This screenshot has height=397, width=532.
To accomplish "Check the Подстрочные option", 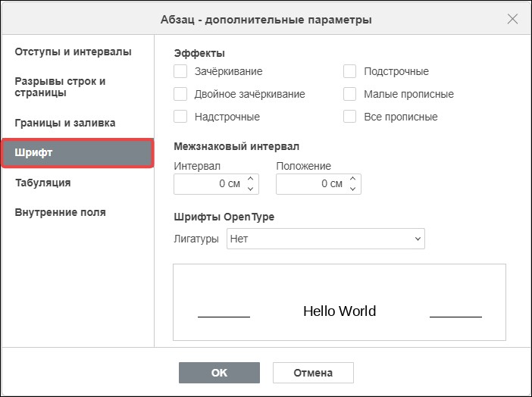I will click(x=349, y=71).
